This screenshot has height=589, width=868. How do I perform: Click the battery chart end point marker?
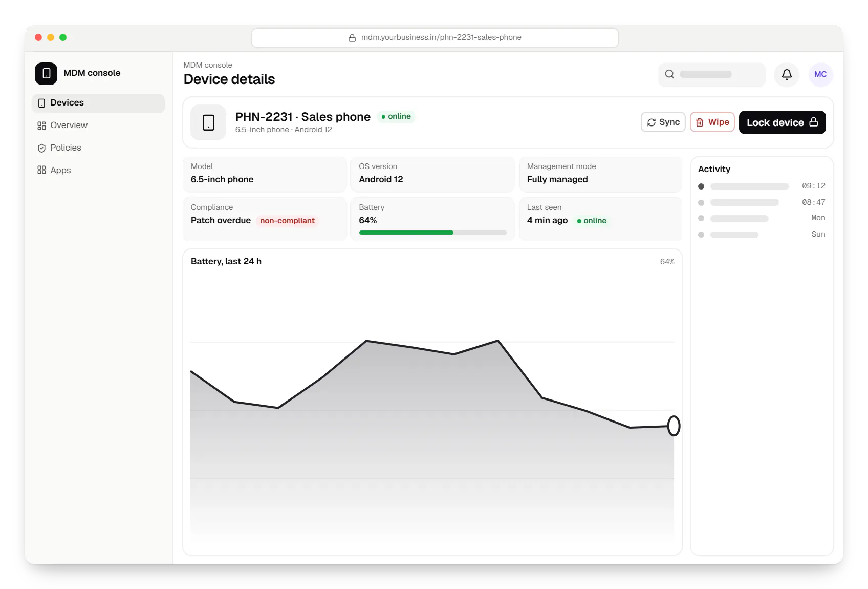(x=674, y=426)
